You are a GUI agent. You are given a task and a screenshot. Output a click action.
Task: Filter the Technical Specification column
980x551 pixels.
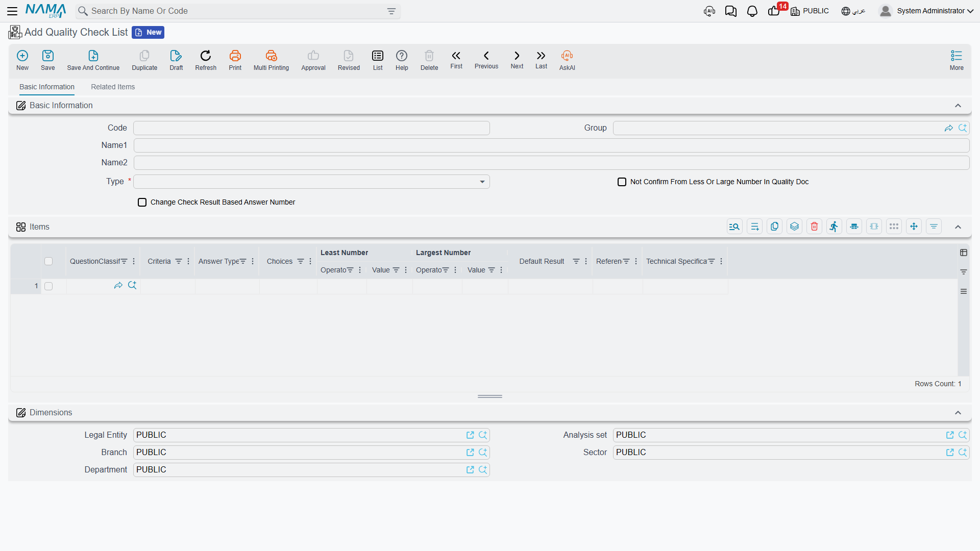pyautogui.click(x=712, y=261)
